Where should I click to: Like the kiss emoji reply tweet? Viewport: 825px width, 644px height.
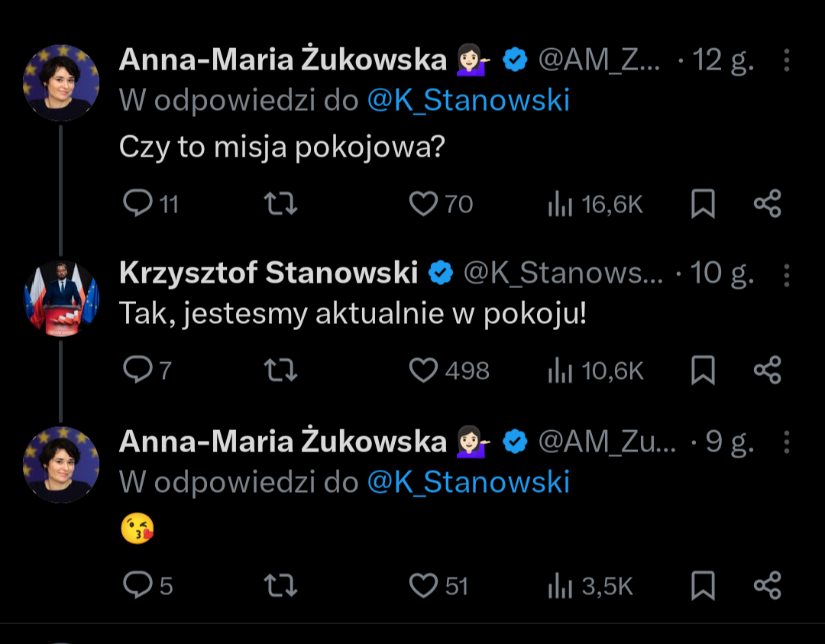tap(423, 586)
